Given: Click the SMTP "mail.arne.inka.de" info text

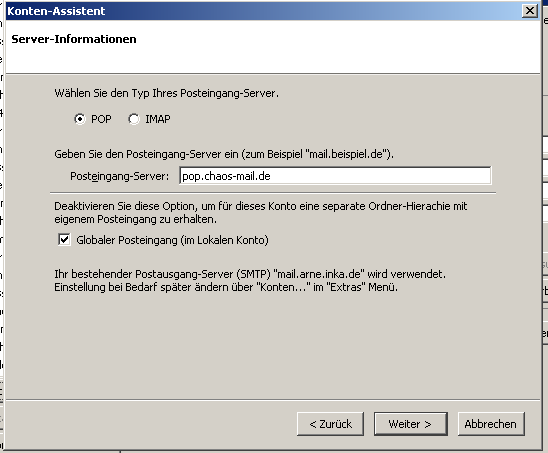Looking at the screenshot, I should coord(250,274).
